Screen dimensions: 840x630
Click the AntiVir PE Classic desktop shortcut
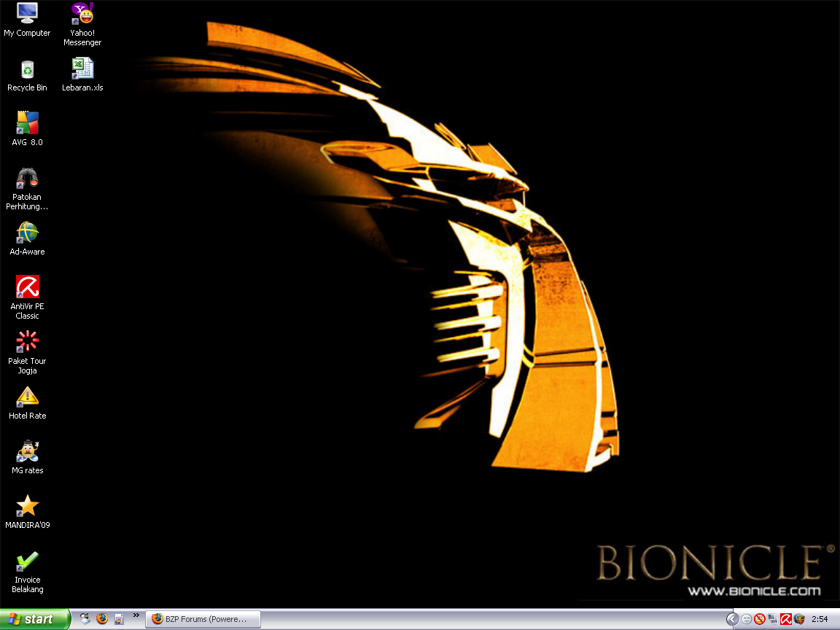point(27,297)
